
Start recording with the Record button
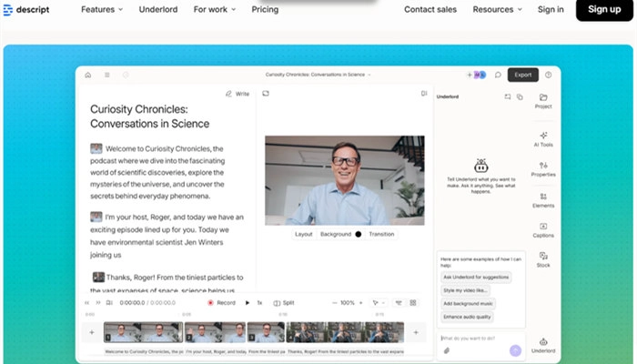(221, 302)
